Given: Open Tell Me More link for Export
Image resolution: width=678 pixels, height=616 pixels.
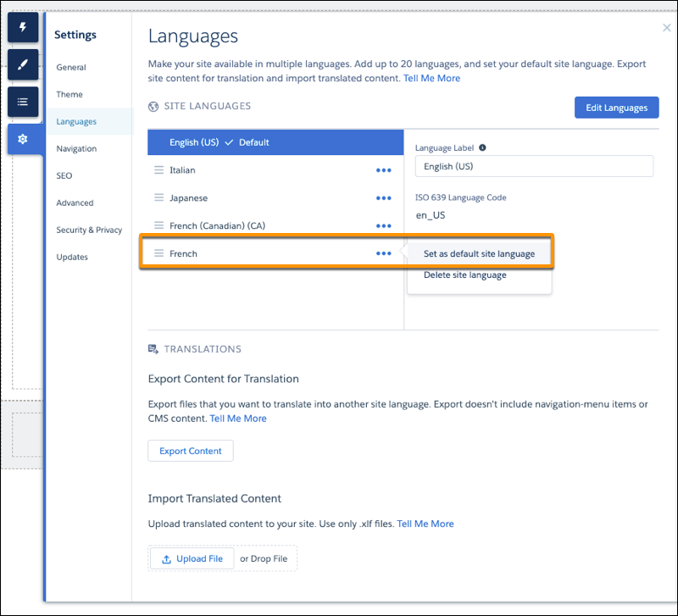Looking at the screenshot, I should [x=238, y=419].
